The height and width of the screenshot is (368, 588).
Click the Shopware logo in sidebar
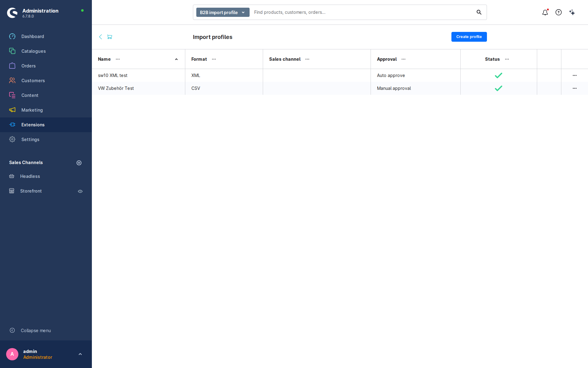coord(12,13)
